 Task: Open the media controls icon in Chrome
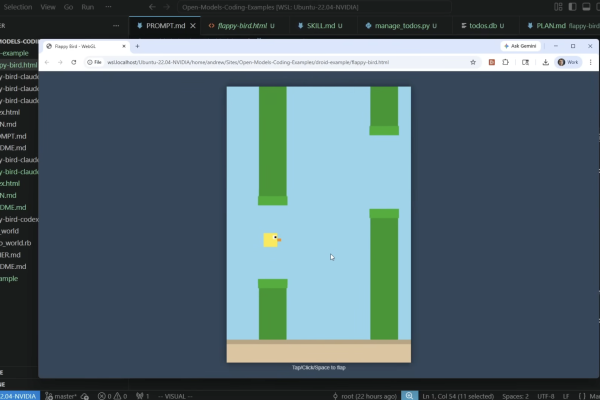click(525, 62)
